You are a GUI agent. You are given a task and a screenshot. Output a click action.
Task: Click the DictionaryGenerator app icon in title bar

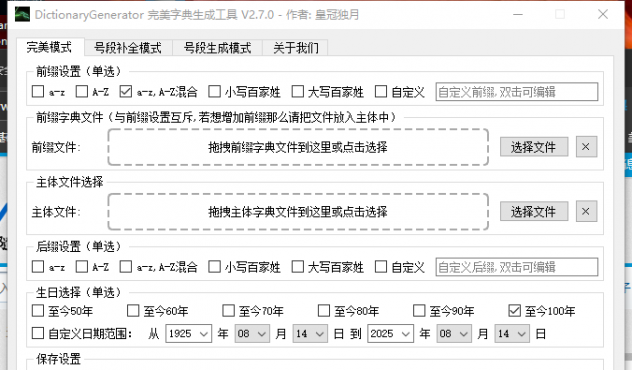coord(22,15)
